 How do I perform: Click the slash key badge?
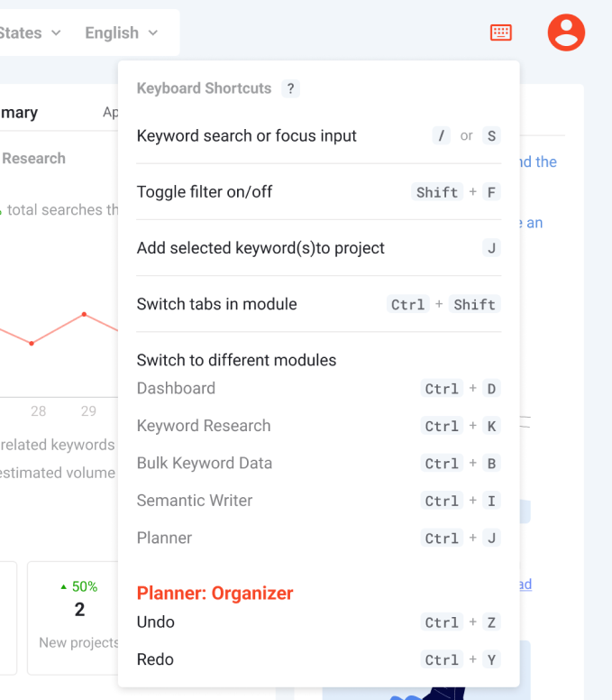(x=441, y=135)
